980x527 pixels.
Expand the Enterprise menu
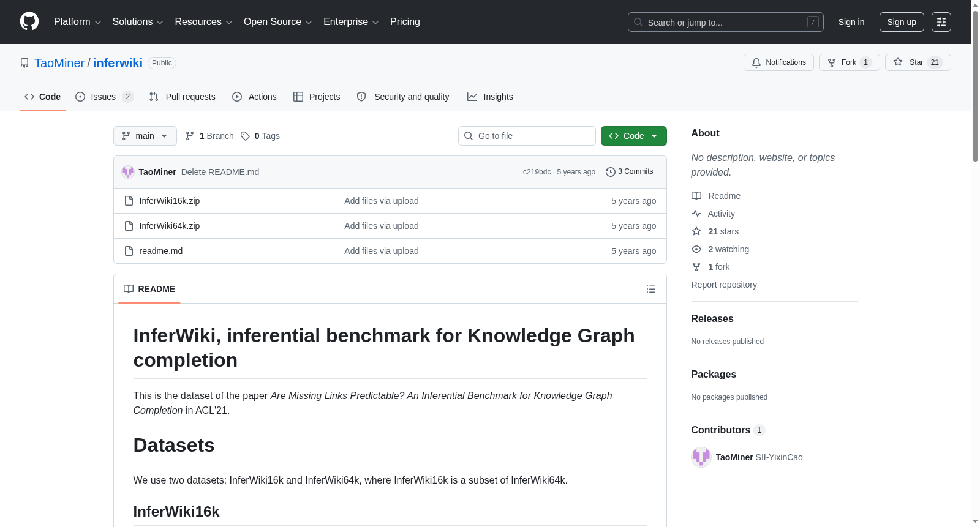click(x=351, y=22)
